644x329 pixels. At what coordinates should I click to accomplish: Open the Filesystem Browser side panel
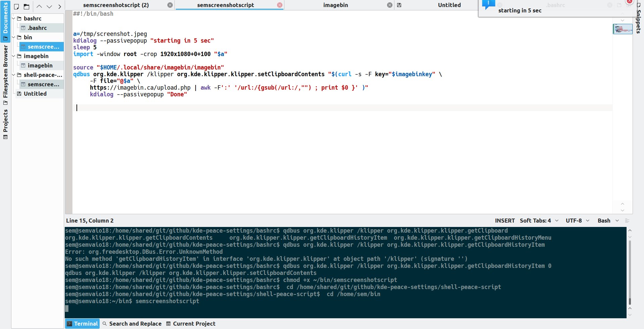[5, 75]
